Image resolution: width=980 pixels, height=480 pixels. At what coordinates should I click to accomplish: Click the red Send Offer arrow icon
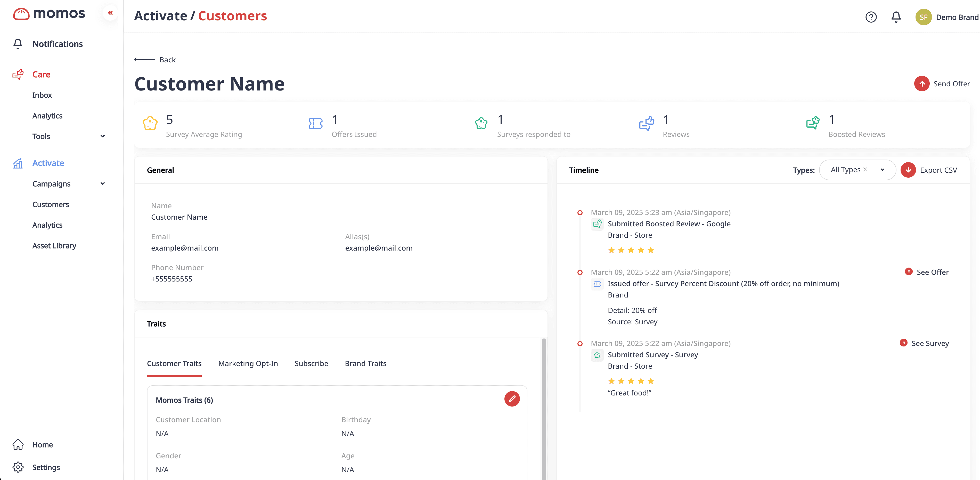(921, 84)
